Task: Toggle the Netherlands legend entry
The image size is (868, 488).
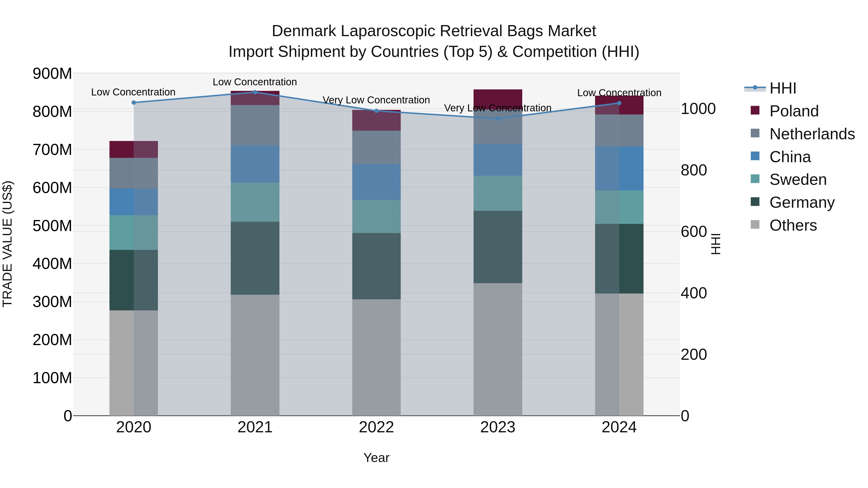Action: (x=803, y=134)
